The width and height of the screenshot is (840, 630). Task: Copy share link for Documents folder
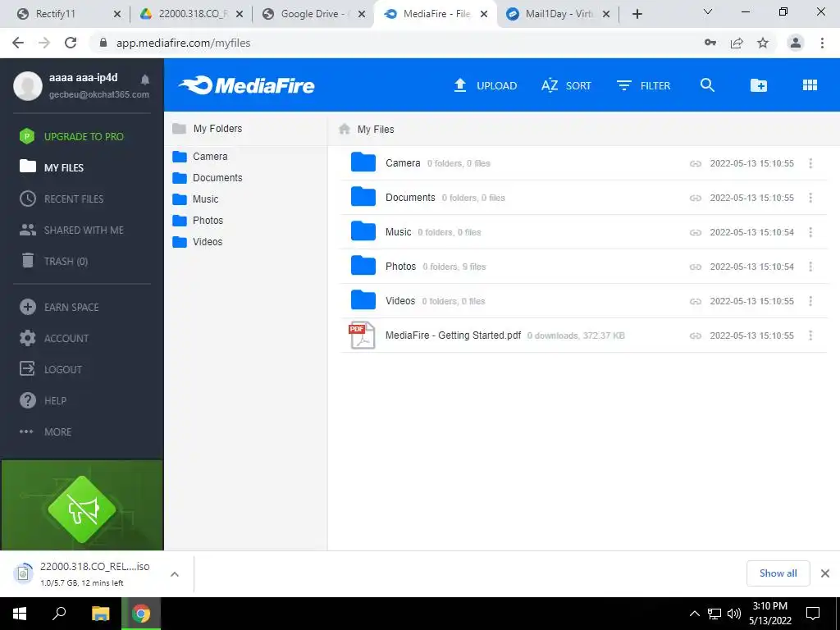[696, 198]
